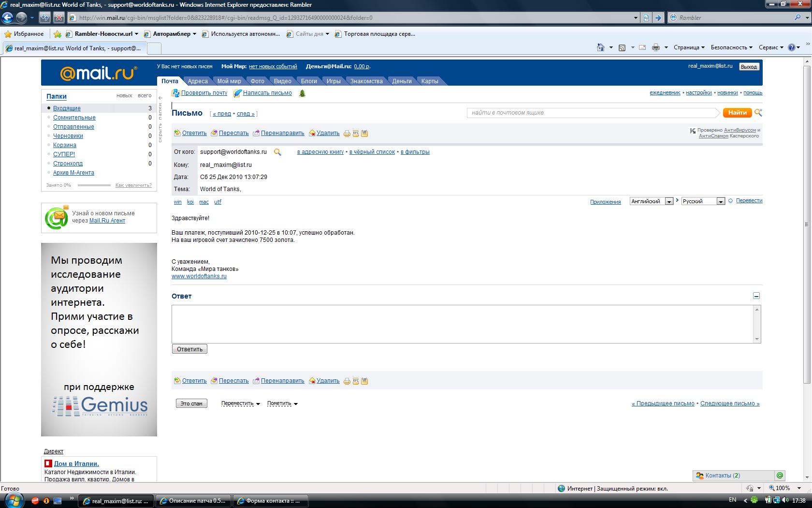Open the Безопасность menu dropdown
The image size is (812, 508).
(x=732, y=47)
